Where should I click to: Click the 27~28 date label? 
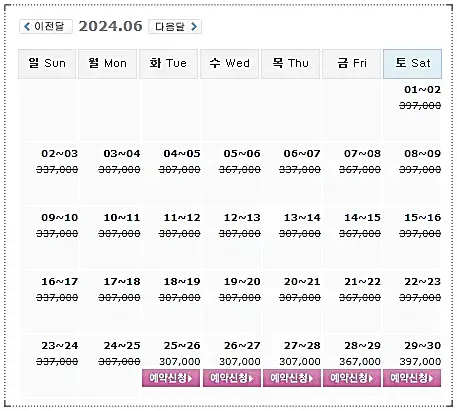click(x=302, y=346)
